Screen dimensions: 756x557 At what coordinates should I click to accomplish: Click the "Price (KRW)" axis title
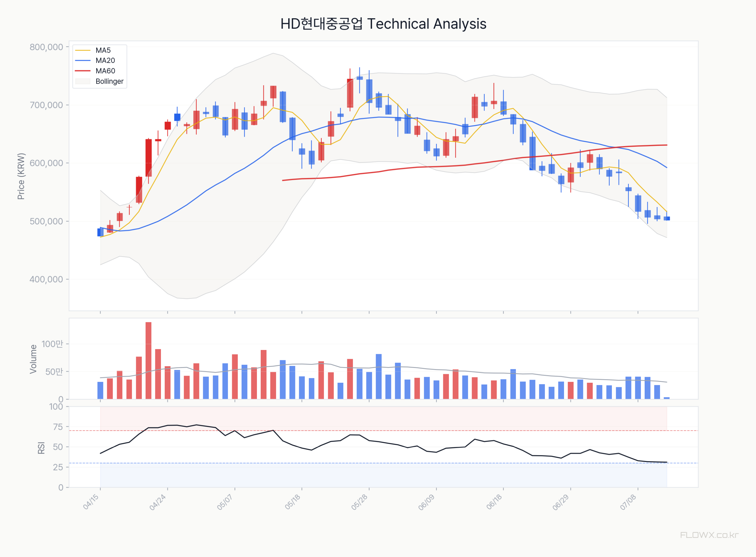[21, 176]
